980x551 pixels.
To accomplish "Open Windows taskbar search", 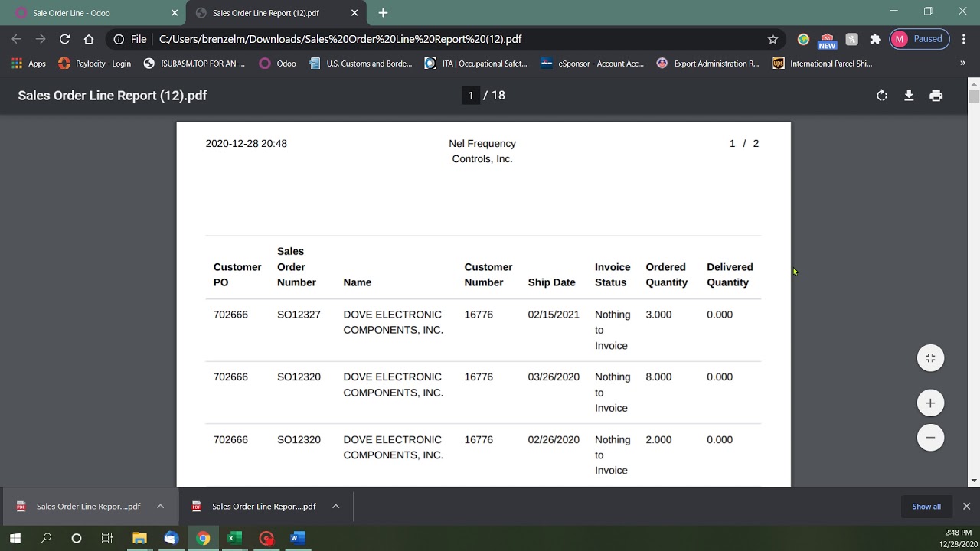I will [46, 538].
